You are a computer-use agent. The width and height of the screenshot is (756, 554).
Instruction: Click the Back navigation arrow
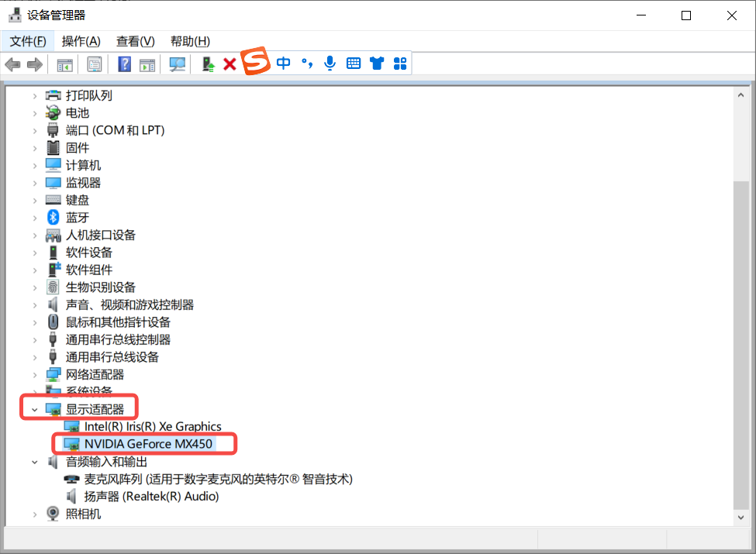click(x=12, y=64)
